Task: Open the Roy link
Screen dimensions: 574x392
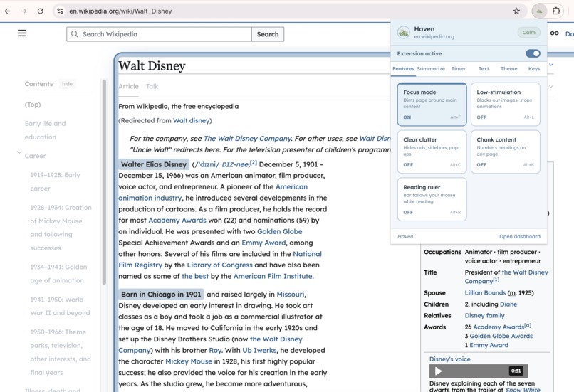Action: (215, 350)
